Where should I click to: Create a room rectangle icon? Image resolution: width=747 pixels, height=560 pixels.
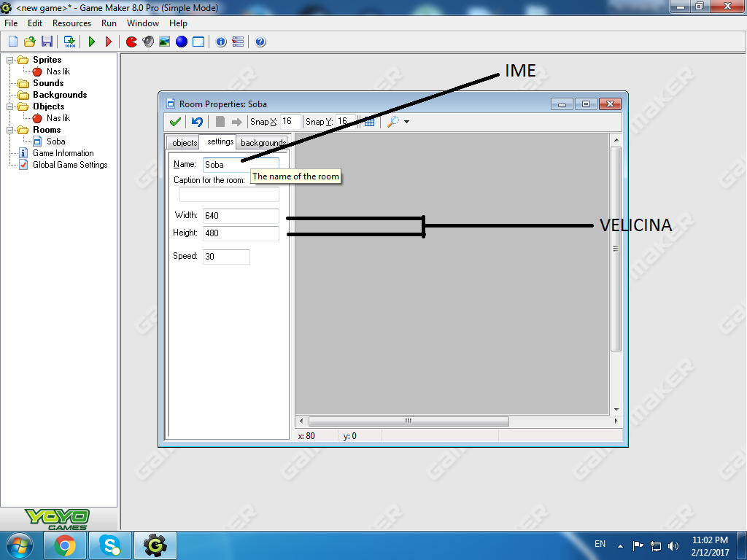[198, 42]
